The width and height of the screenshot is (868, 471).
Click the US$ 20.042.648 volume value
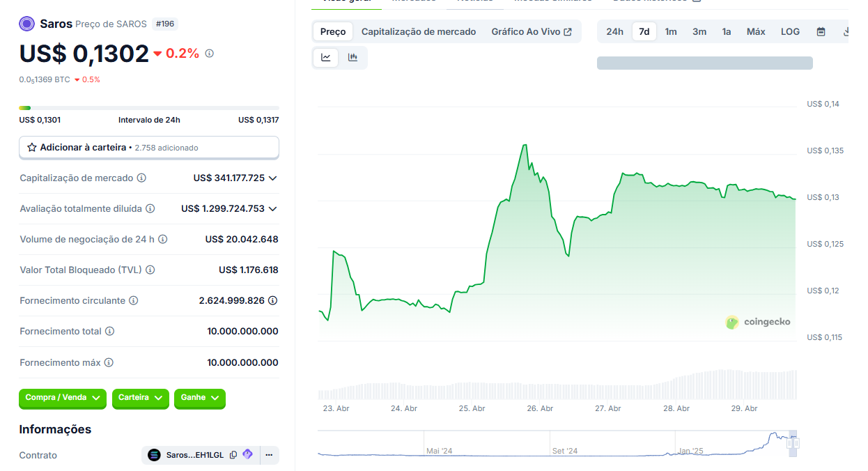click(x=242, y=239)
